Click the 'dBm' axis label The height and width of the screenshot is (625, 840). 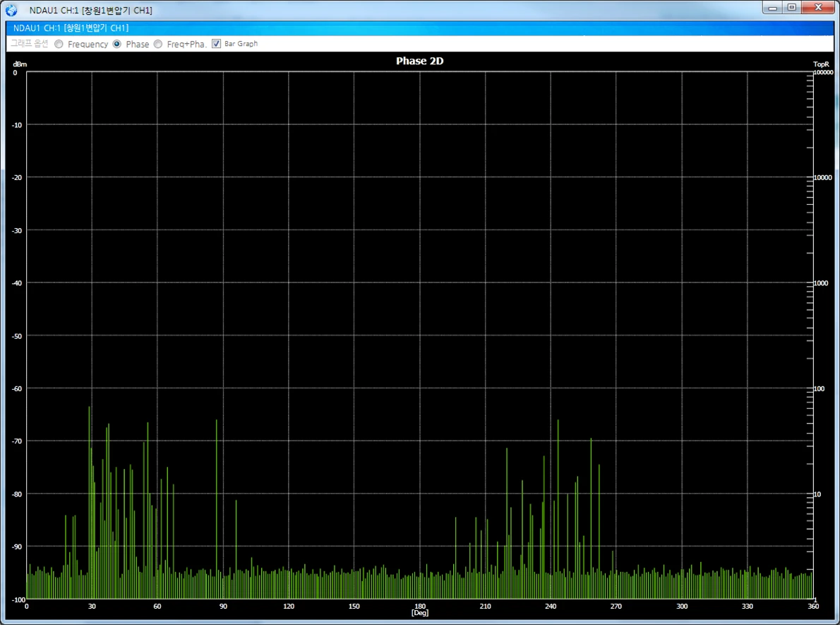coord(20,64)
